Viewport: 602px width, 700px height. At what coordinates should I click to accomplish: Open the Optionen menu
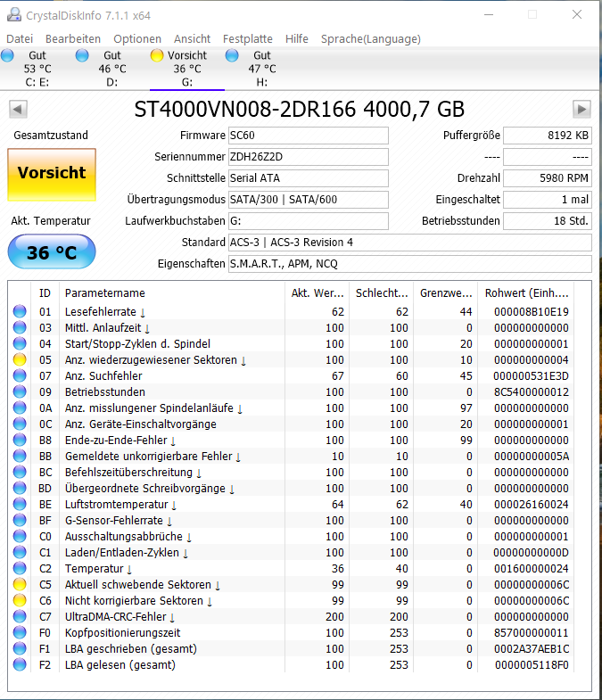tap(137, 39)
